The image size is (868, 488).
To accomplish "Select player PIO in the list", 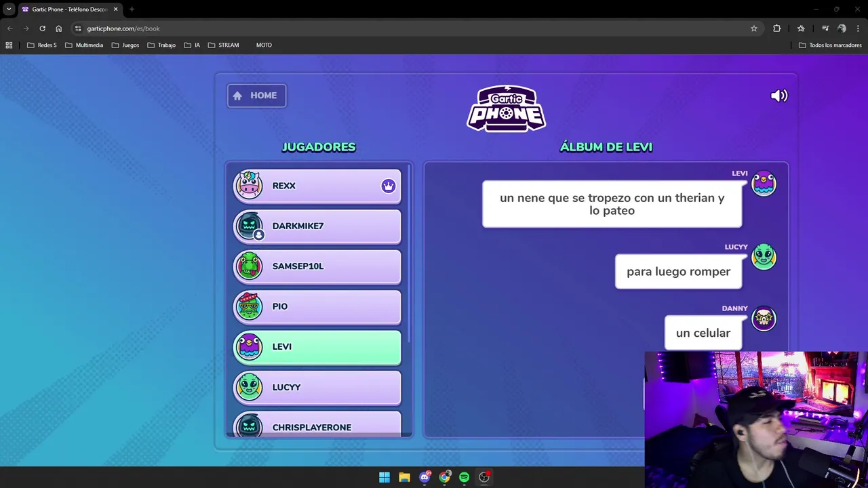I will click(x=317, y=307).
